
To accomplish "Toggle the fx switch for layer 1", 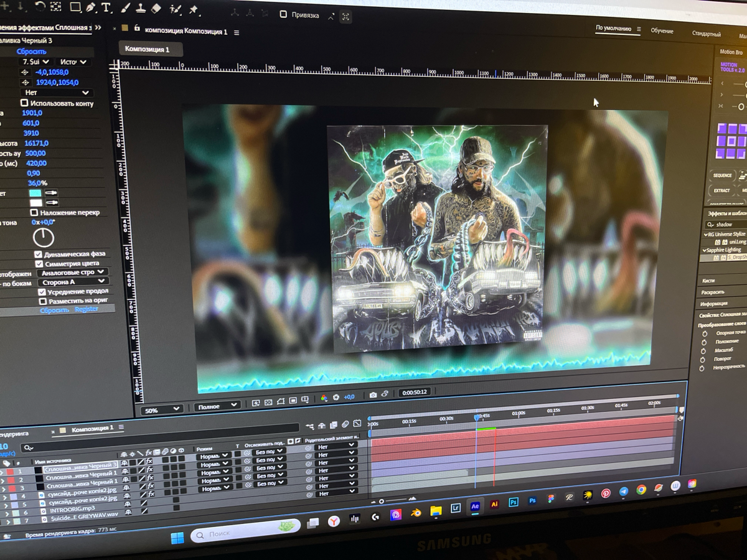I will 150,461.
